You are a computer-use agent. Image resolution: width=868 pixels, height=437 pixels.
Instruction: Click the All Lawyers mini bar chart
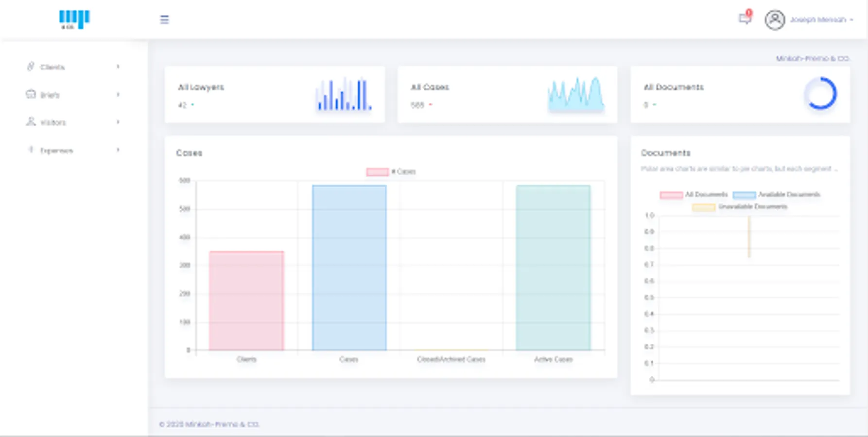tap(344, 94)
